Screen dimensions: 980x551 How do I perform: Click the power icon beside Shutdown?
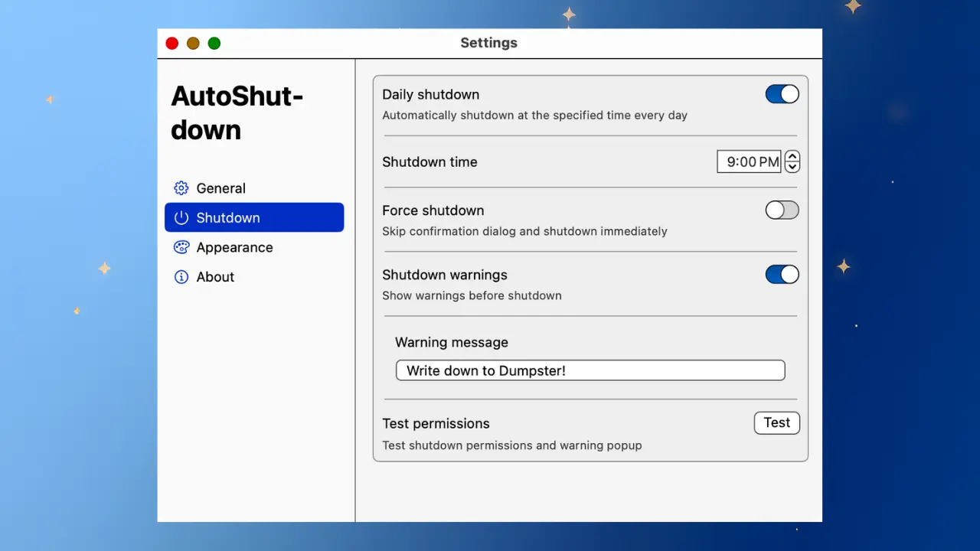pyautogui.click(x=181, y=217)
